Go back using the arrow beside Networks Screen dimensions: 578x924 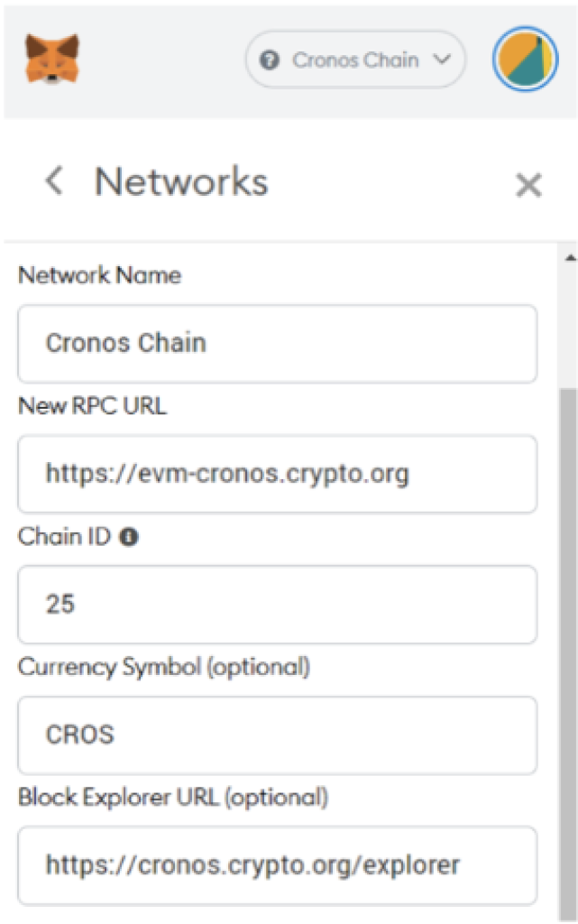54,180
